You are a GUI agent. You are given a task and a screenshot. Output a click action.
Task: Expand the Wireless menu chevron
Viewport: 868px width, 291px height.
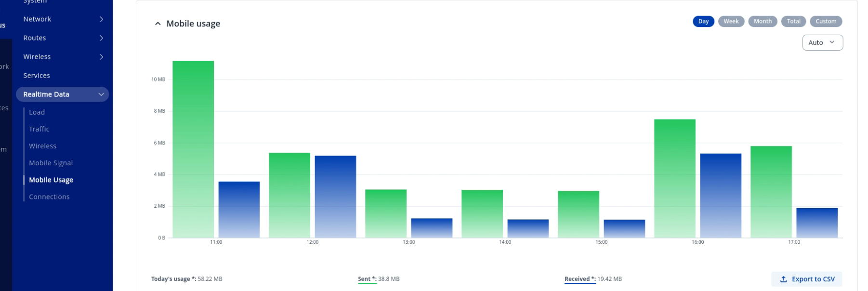tap(101, 57)
